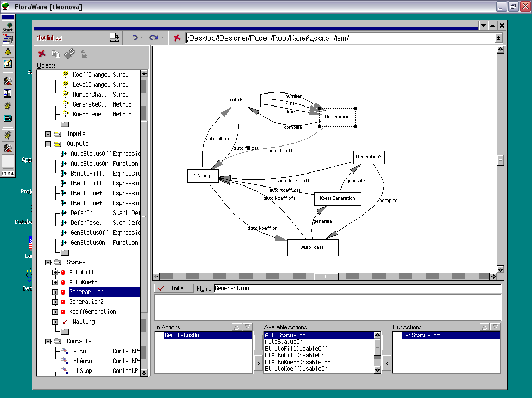The width and height of the screenshot is (532, 399).
Task: Collapse the Outputs folder in tree
Action: click(48, 144)
